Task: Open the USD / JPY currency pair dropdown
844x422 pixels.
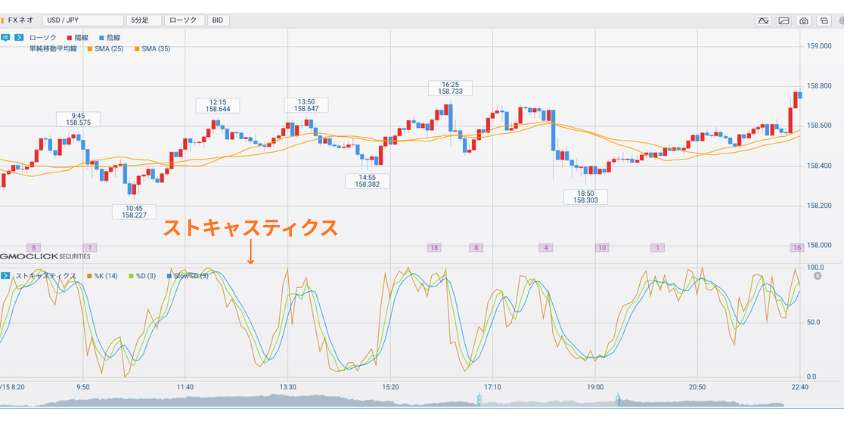Action: point(84,20)
